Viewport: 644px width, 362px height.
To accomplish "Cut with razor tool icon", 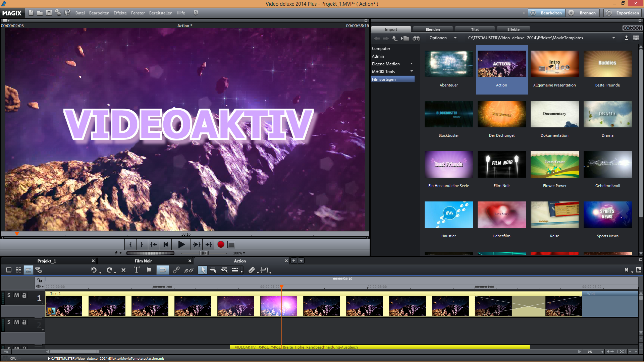I will pyautogui.click(x=252, y=270).
